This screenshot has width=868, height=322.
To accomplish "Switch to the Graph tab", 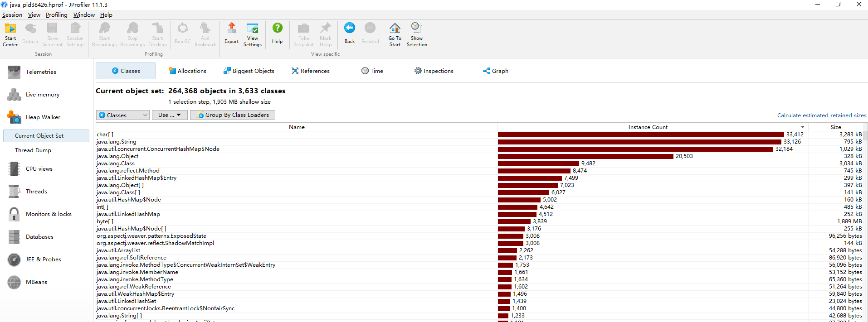I will click(496, 71).
